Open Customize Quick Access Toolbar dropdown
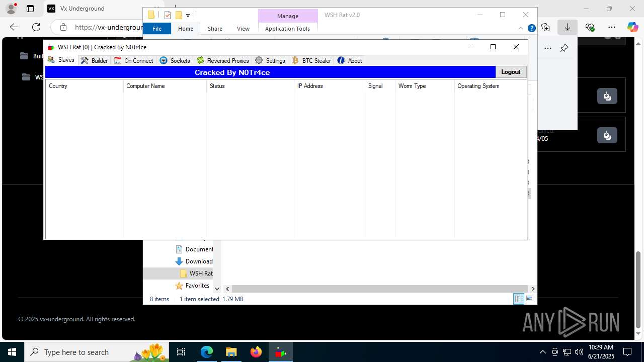This screenshot has height=362, width=644. coord(188,16)
